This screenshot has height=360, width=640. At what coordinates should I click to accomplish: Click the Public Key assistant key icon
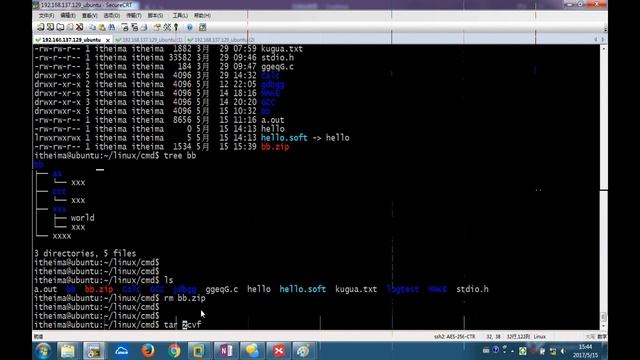pyautogui.click(x=176, y=27)
